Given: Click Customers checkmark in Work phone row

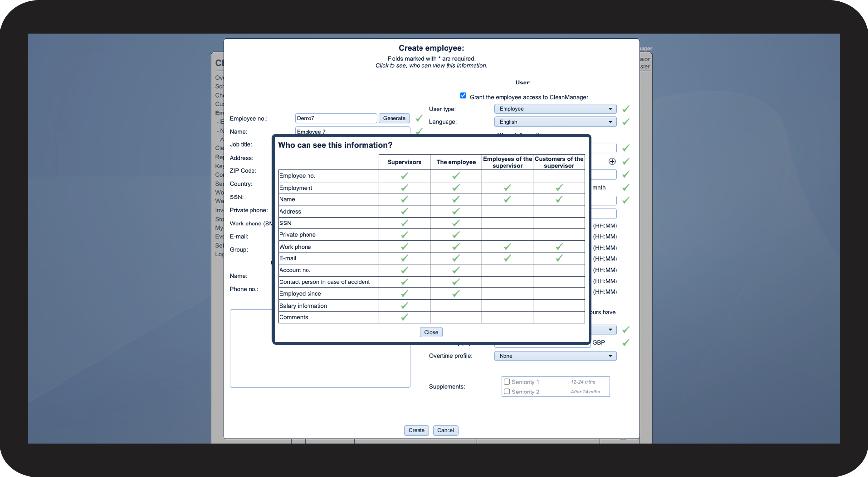Looking at the screenshot, I should click(559, 247).
